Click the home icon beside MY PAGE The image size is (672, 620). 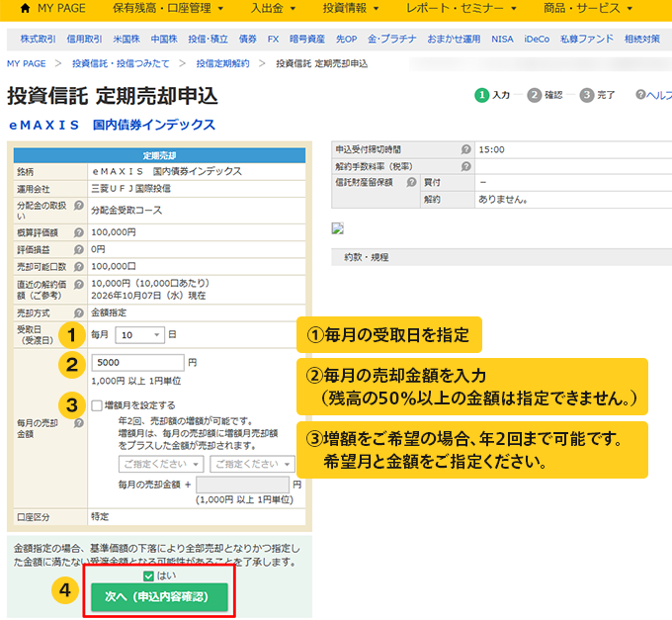click(x=26, y=8)
